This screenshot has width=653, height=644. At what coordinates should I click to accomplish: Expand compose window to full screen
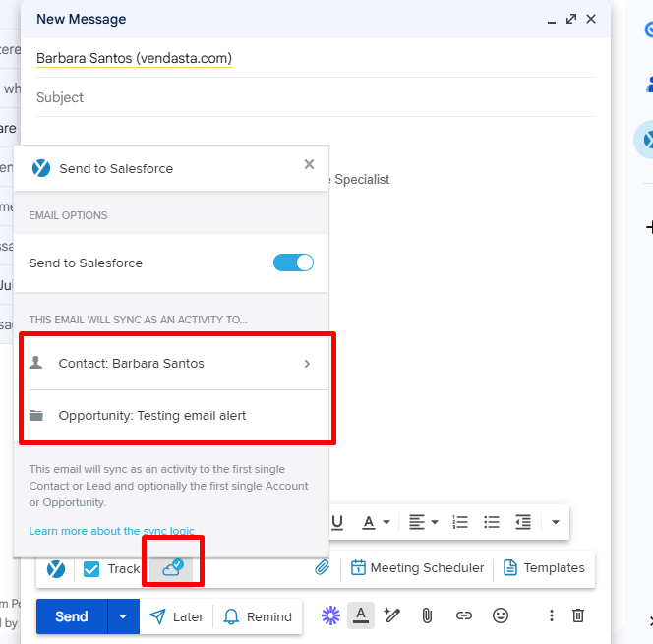coord(571,19)
